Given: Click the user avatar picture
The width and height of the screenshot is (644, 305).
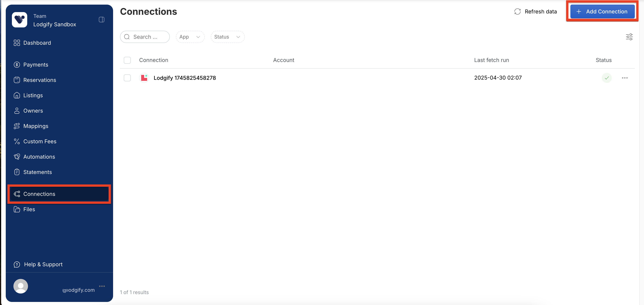Looking at the screenshot, I should (21, 286).
